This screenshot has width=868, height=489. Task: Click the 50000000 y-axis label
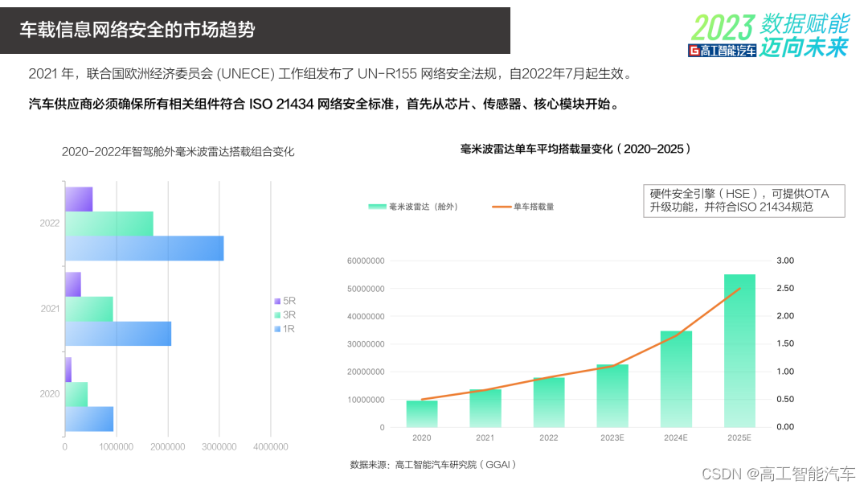(366, 289)
